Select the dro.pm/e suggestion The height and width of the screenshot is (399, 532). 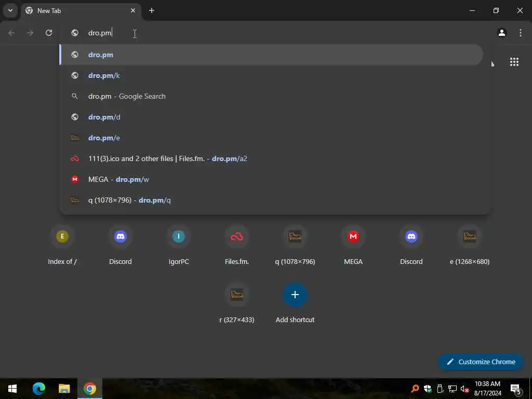(271, 138)
